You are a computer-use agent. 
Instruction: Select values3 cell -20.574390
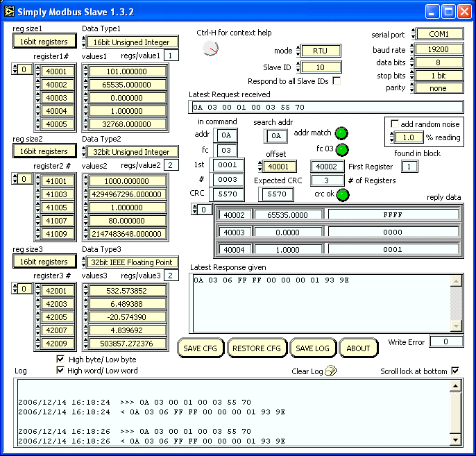coord(128,317)
